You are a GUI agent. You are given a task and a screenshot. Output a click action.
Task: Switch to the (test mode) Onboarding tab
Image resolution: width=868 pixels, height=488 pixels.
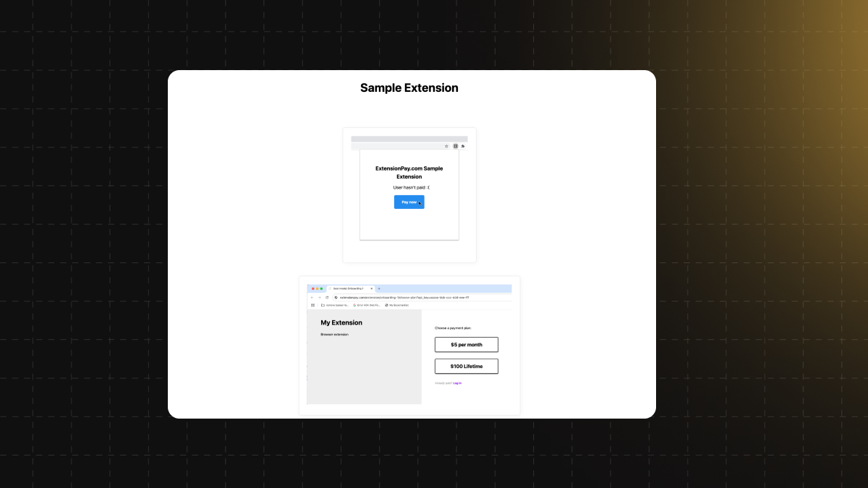tap(349, 288)
